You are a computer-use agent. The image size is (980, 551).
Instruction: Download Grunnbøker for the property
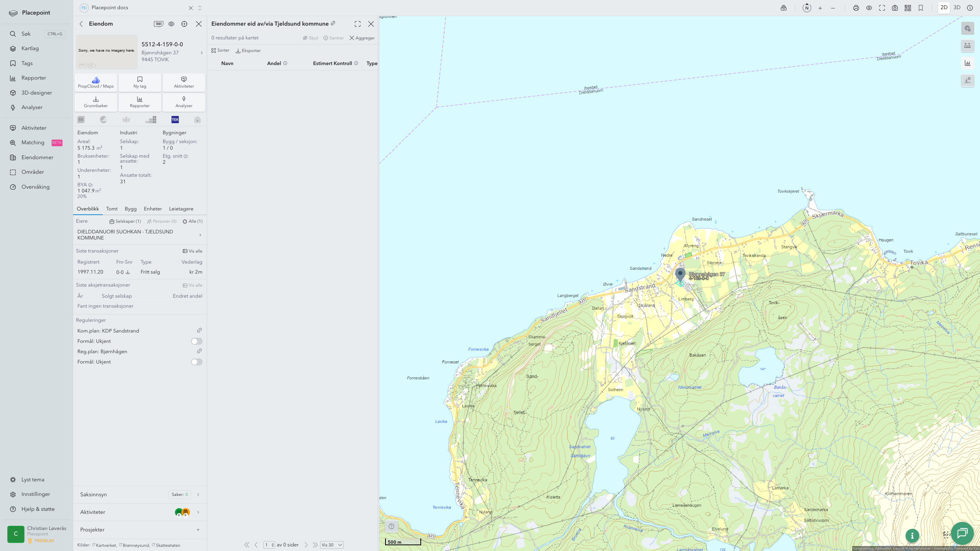pyautogui.click(x=96, y=102)
